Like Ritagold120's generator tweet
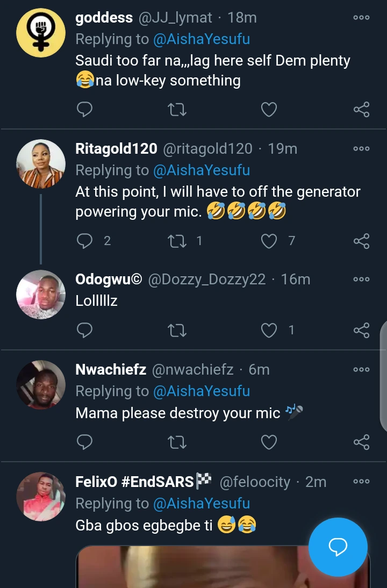The image size is (387, 588). point(269,241)
